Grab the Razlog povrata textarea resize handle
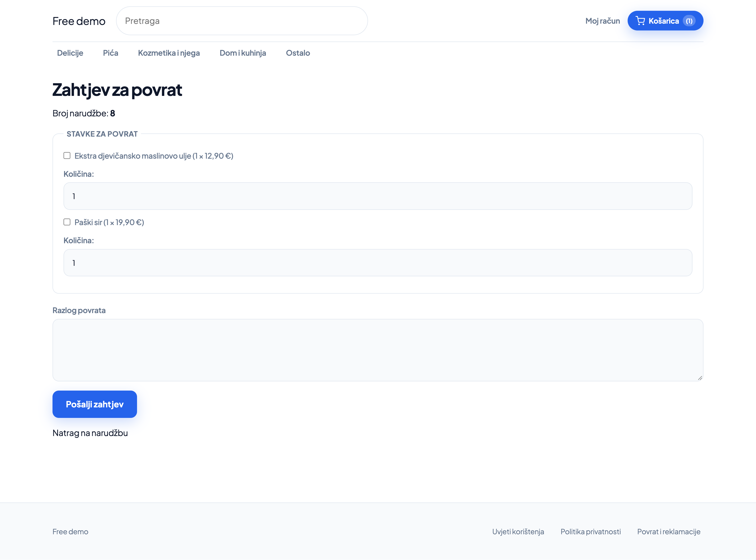The width and height of the screenshot is (756, 560). (x=700, y=378)
